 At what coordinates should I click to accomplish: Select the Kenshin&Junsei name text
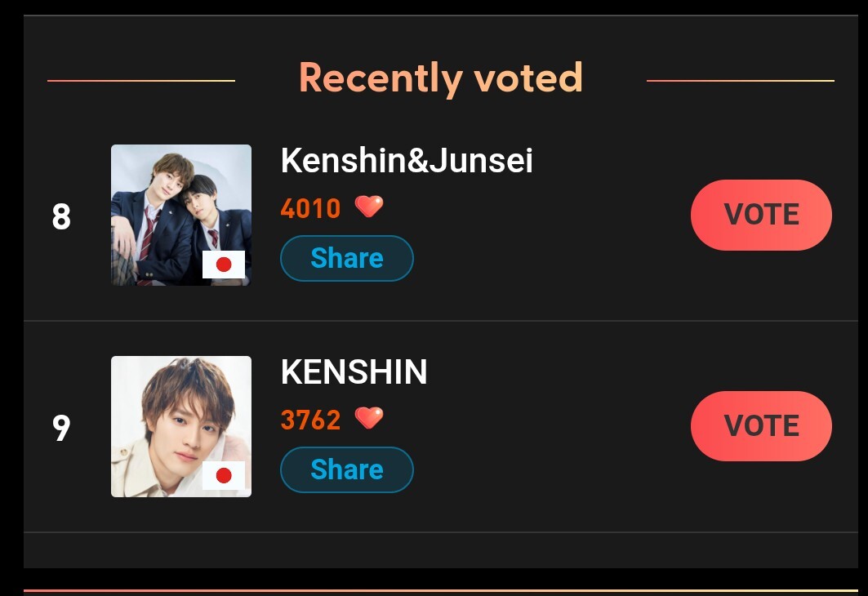coord(407,161)
